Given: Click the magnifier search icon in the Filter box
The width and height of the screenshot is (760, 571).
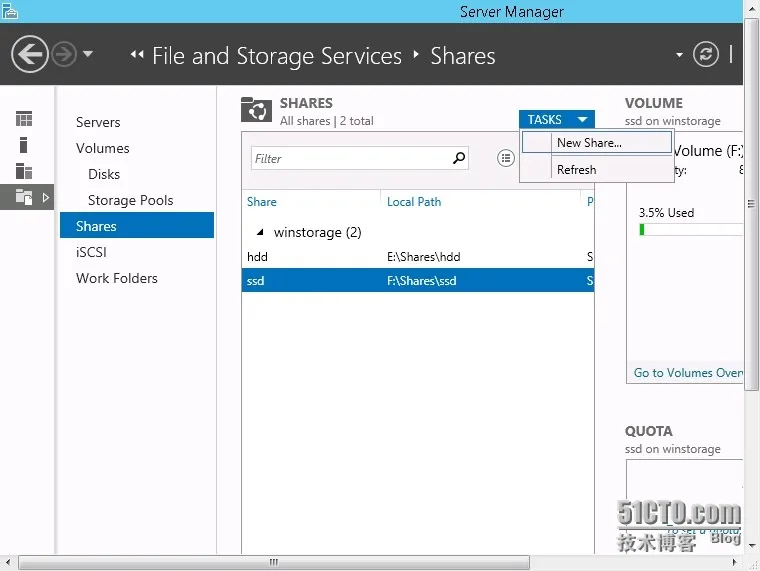Looking at the screenshot, I should click(459, 158).
